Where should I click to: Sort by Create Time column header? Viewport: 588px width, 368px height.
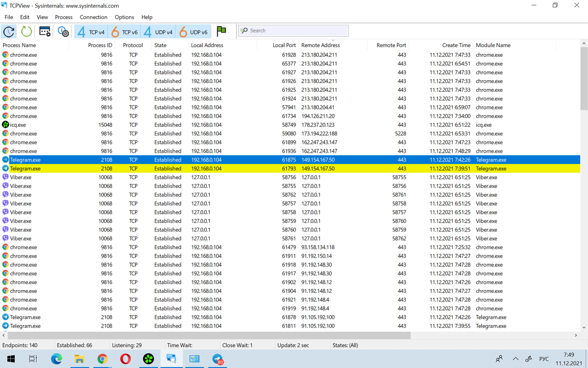456,45
